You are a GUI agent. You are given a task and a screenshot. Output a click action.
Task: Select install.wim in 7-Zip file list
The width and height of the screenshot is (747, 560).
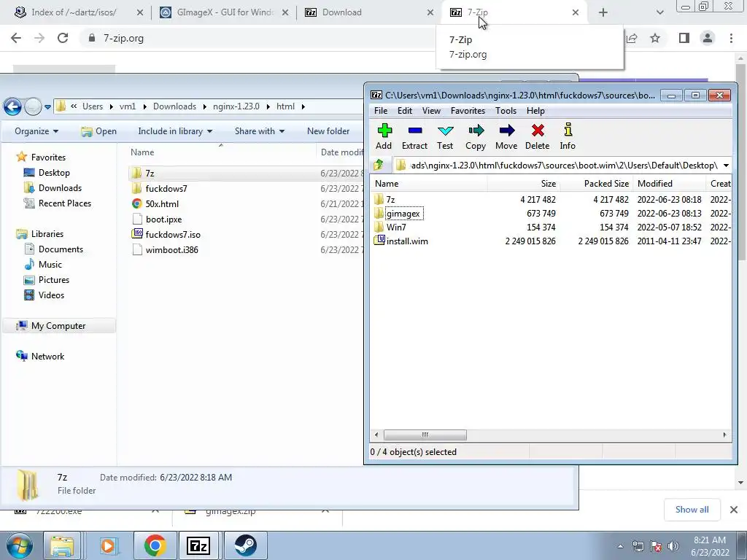pos(407,241)
